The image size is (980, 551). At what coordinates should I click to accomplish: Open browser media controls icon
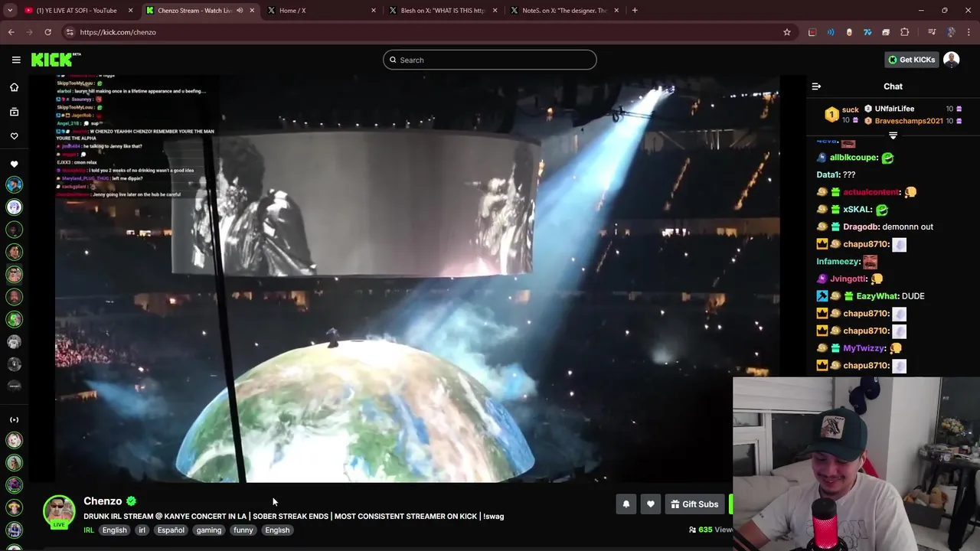point(932,32)
